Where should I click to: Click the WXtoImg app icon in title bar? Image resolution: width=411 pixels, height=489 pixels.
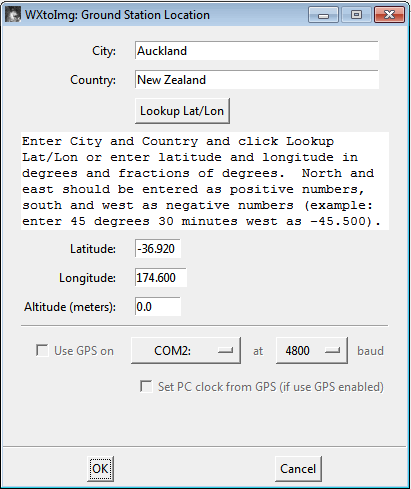[x=13, y=15]
